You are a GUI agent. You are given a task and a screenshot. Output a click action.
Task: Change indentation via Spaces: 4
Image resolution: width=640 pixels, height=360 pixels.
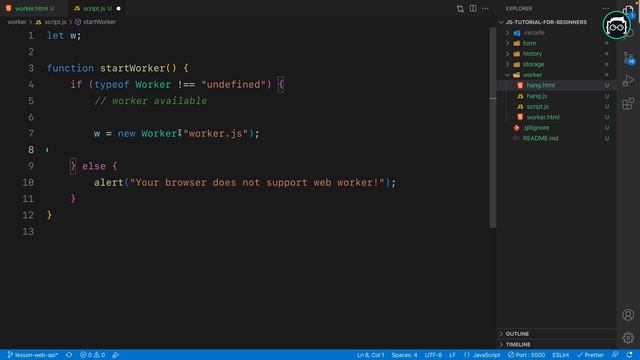click(404, 355)
